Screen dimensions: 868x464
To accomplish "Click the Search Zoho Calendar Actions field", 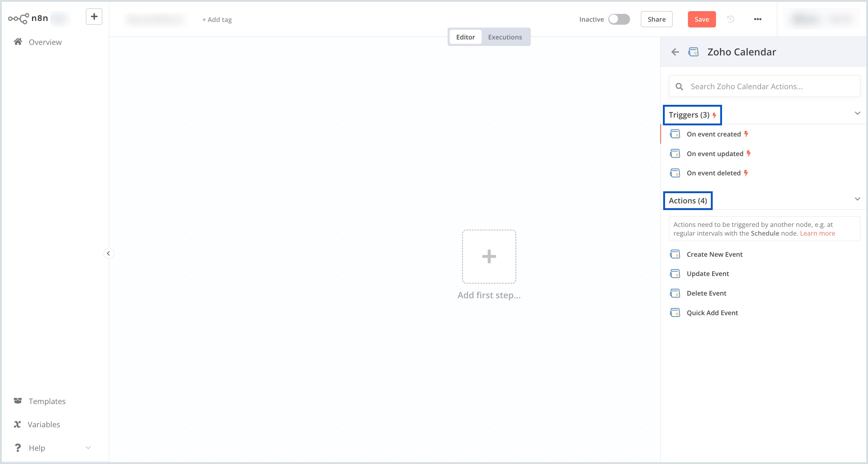I will click(771, 86).
